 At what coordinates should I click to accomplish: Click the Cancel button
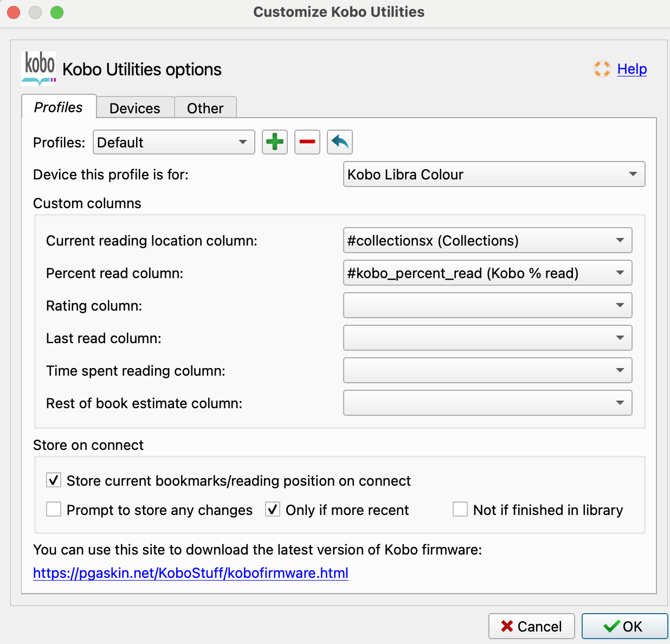click(x=531, y=627)
